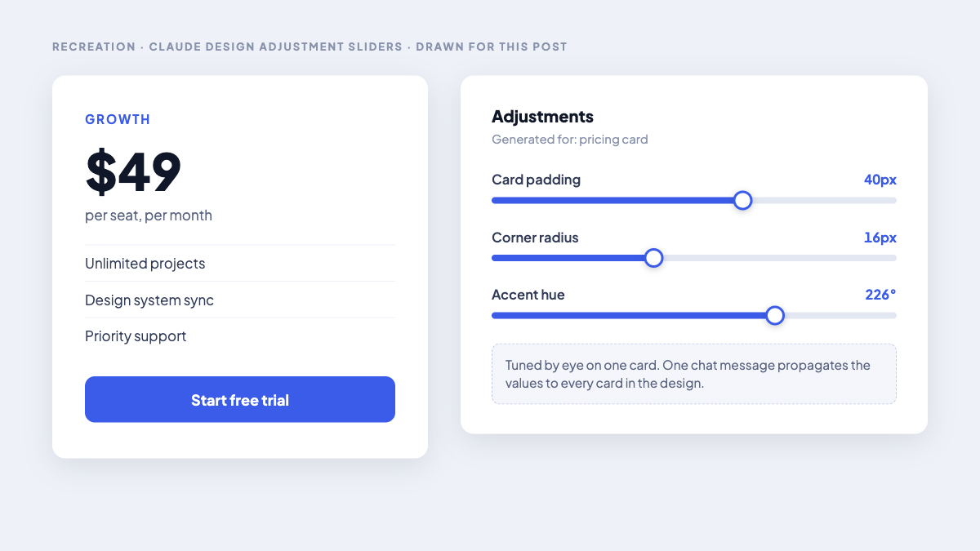Select the Unlimited projects feature row

click(240, 264)
